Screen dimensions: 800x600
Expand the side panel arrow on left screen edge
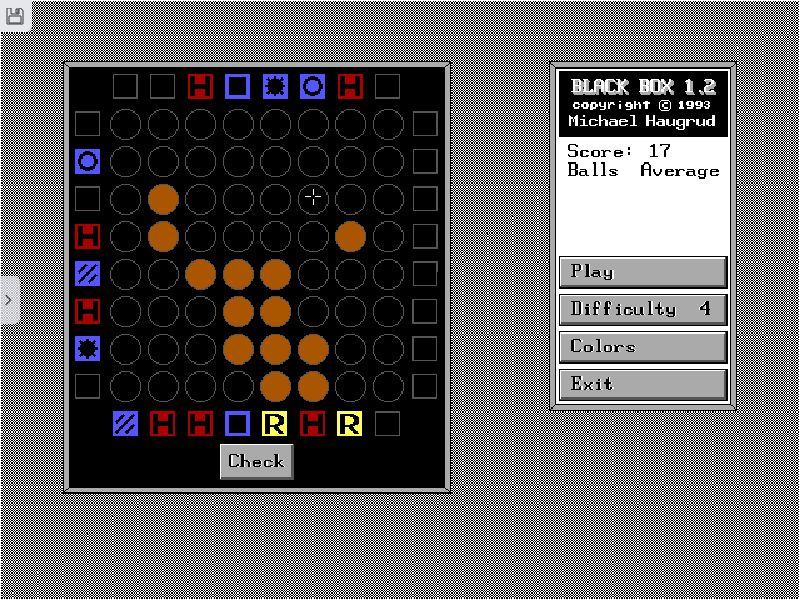tap(9, 300)
